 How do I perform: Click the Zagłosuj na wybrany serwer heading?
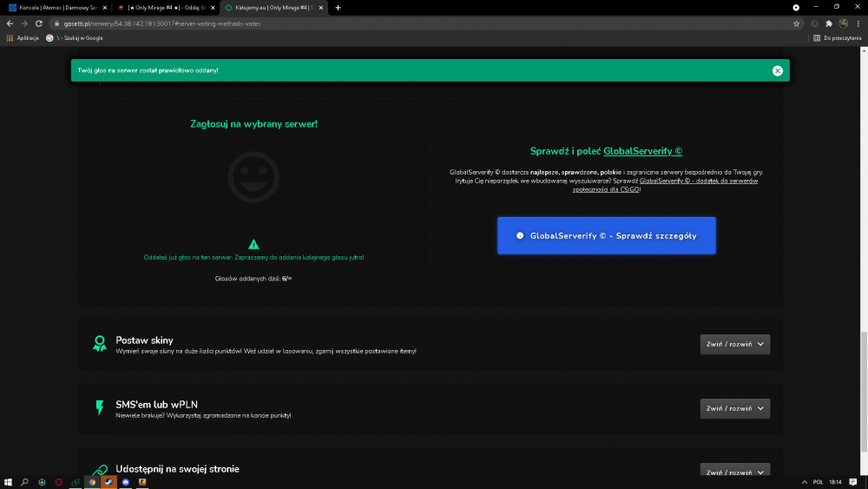pos(253,124)
